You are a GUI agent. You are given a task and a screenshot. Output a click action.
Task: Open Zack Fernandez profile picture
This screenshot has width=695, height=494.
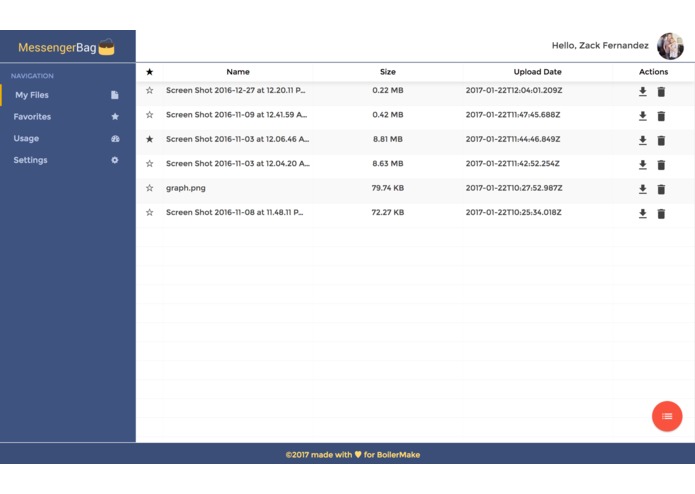click(670, 46)
